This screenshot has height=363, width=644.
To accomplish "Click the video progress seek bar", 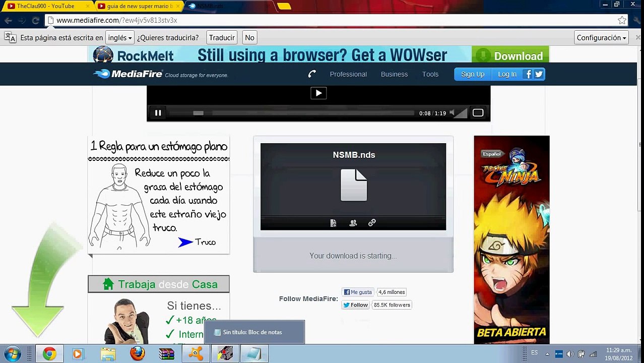I will coord(291,113).
